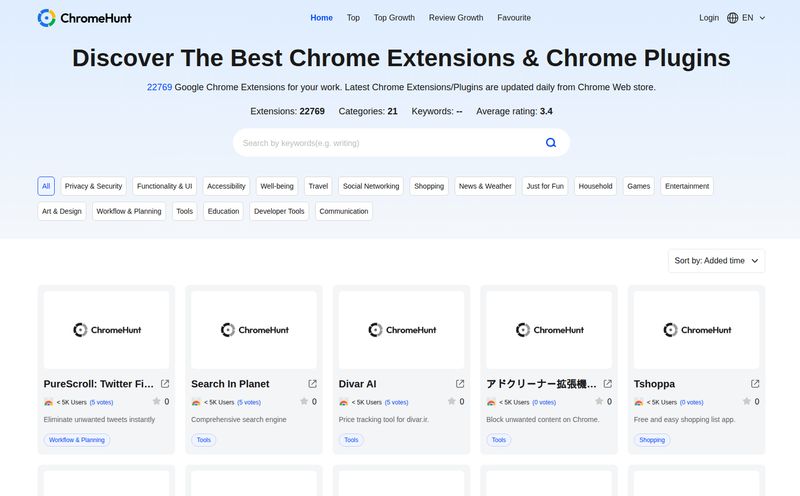
Task: Open the Favourite nav item
Action: tap(514, 18)
